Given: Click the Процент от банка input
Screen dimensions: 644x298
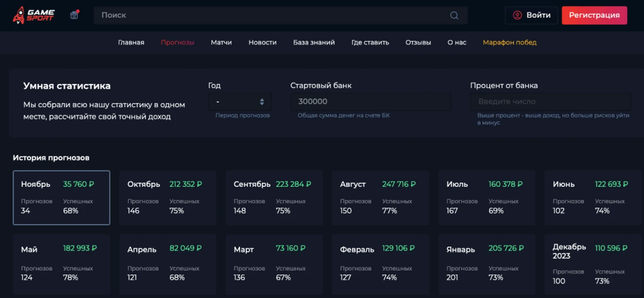Looking at the screenshot, I should click(550, 102).
